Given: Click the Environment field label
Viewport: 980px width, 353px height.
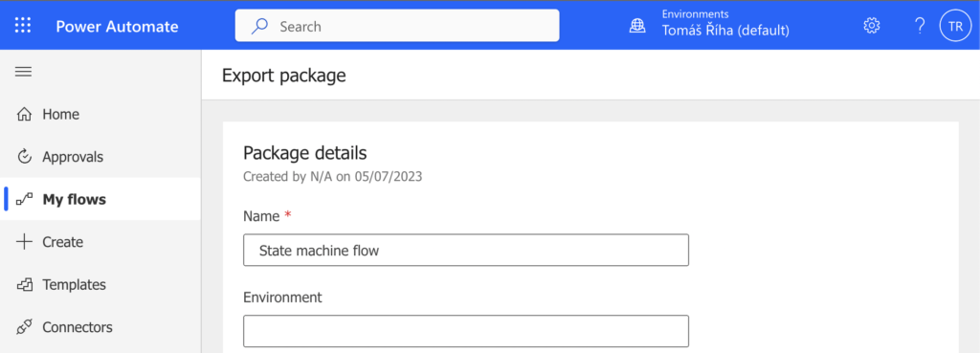Looking at the screenshot, I should (282, 298).
